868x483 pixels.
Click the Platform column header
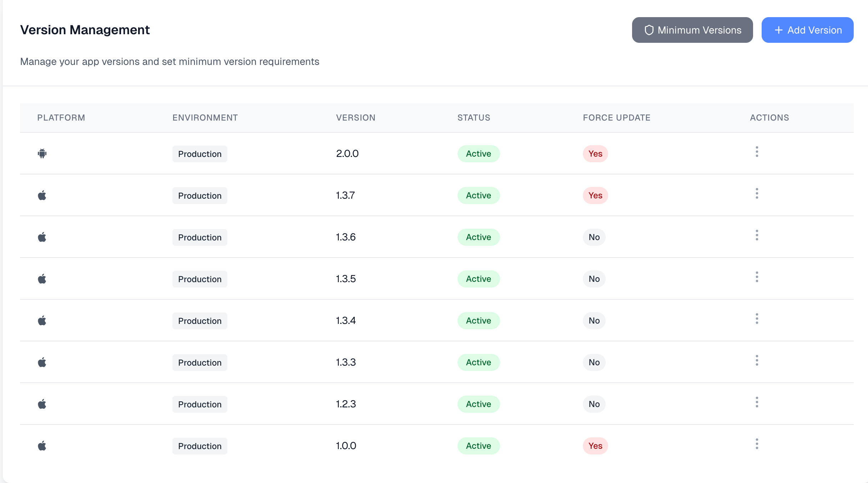tap(61, 118)
